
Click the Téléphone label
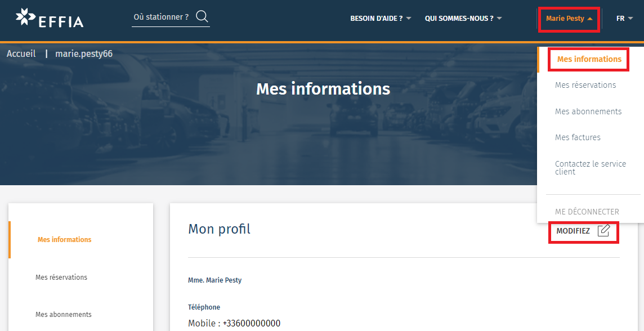204,307
